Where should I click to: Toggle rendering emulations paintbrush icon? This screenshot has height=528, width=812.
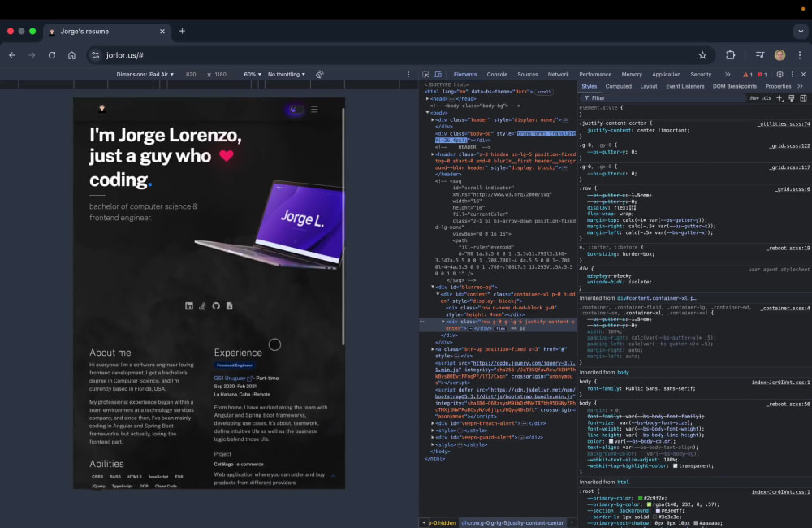(x=791, y=98)
